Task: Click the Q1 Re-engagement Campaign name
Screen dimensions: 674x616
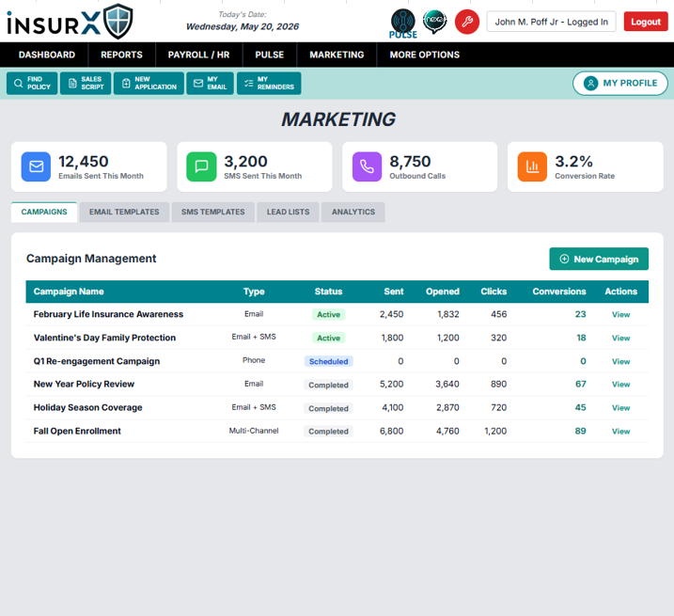Action: point(97,361)
